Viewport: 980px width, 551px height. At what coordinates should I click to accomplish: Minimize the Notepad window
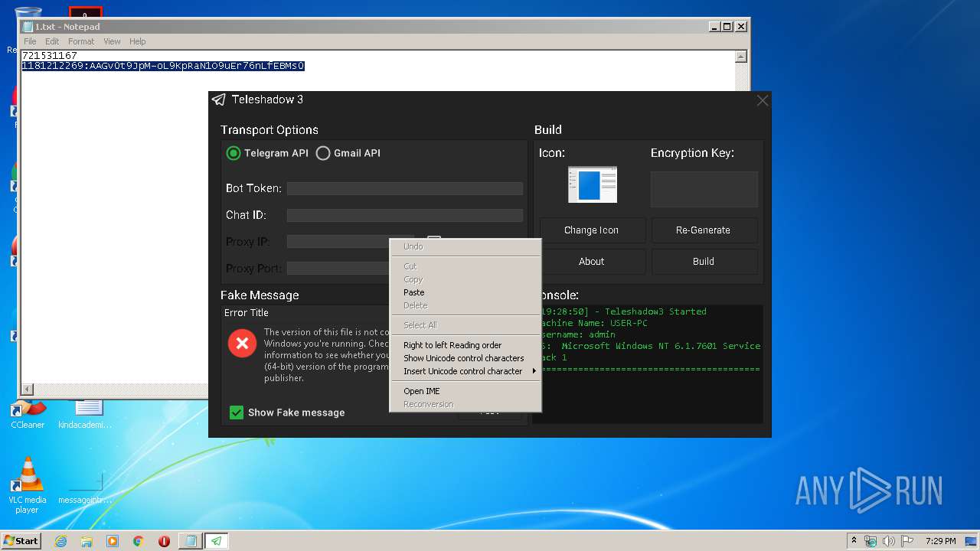point(714,26)
